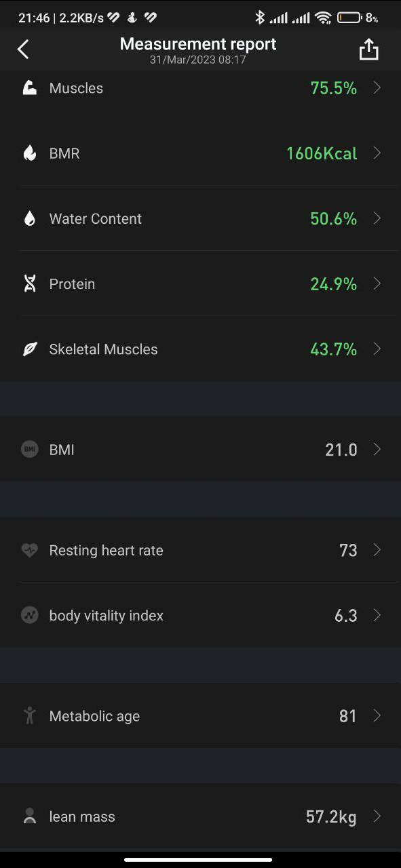Tap the Muscles flexed arm icon
Screen dimensions: 401x868
tap(29, 88)
